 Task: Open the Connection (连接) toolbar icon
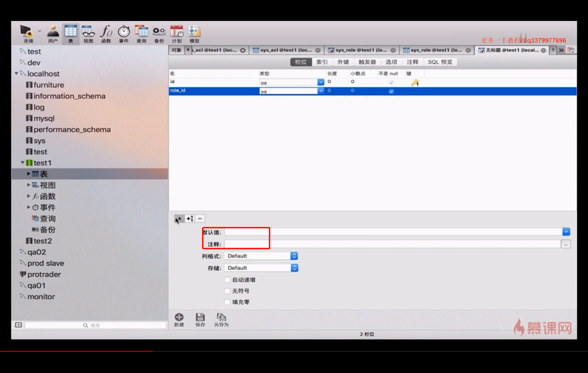pos(27,34)
